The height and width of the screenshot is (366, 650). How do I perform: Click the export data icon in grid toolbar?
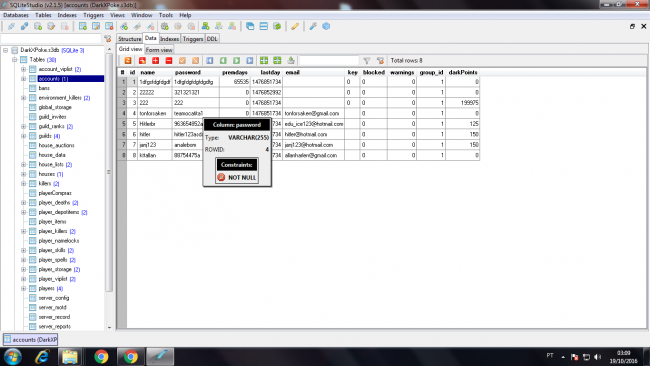[x=291, y=61]
